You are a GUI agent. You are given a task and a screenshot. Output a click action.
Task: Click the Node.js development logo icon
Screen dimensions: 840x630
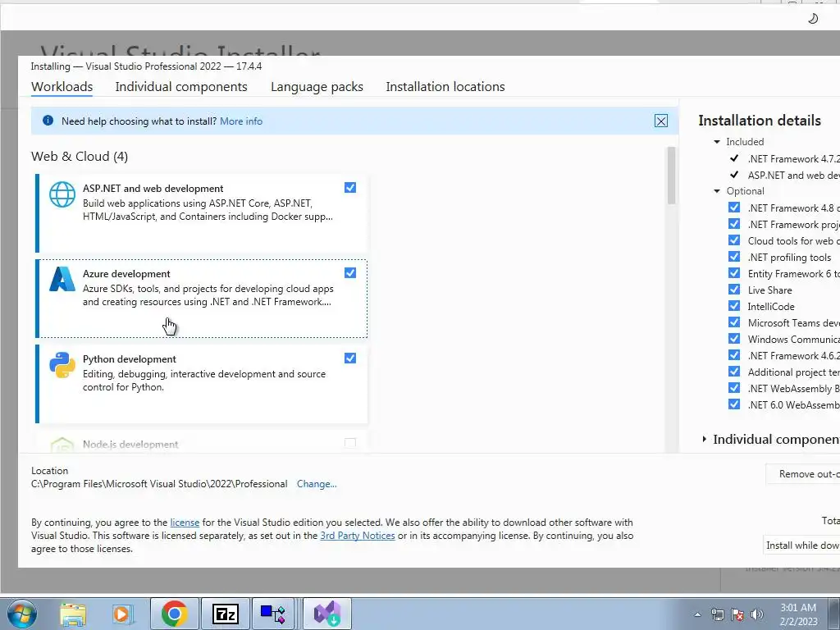tap(62, 445)
